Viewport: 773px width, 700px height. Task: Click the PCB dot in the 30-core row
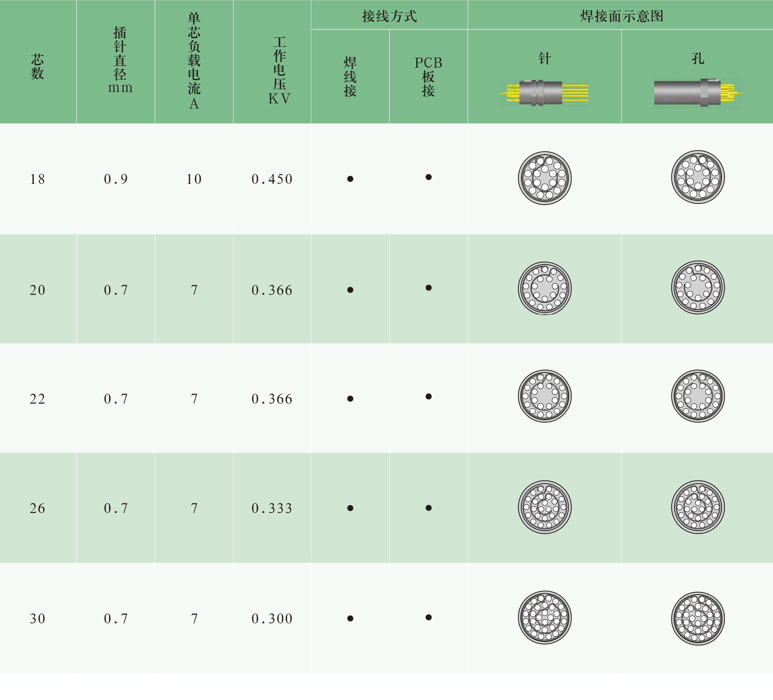pyautogui.click(x=429, y=618)
